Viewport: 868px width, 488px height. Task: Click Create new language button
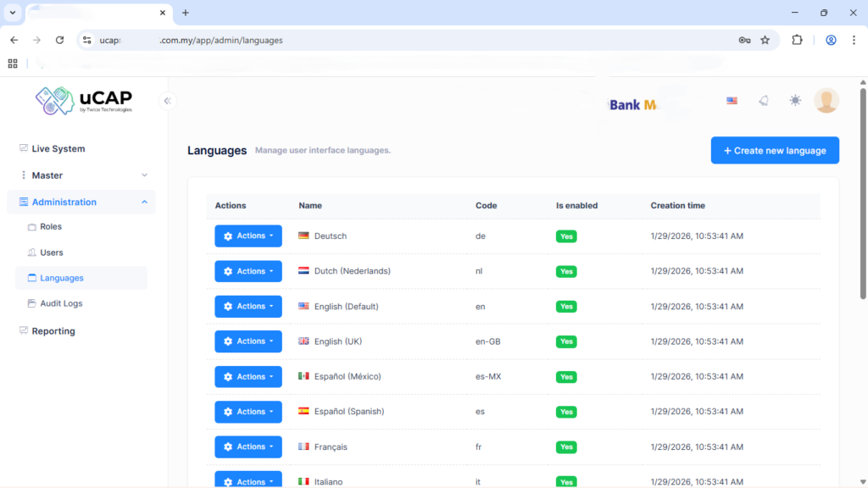775,151
